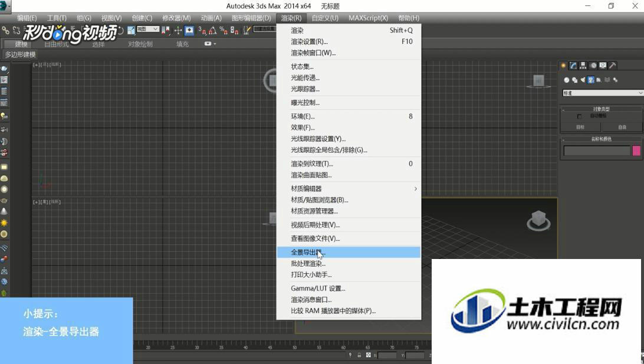Switch to the 自由形式 ribbon tab

pos(57,44)
